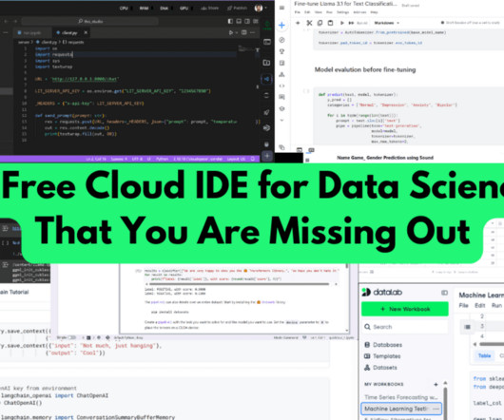Open the Learn graduation cap icon in Kaggle sidebar
This screenshot has height=420, width=504.
pos(281,108)
